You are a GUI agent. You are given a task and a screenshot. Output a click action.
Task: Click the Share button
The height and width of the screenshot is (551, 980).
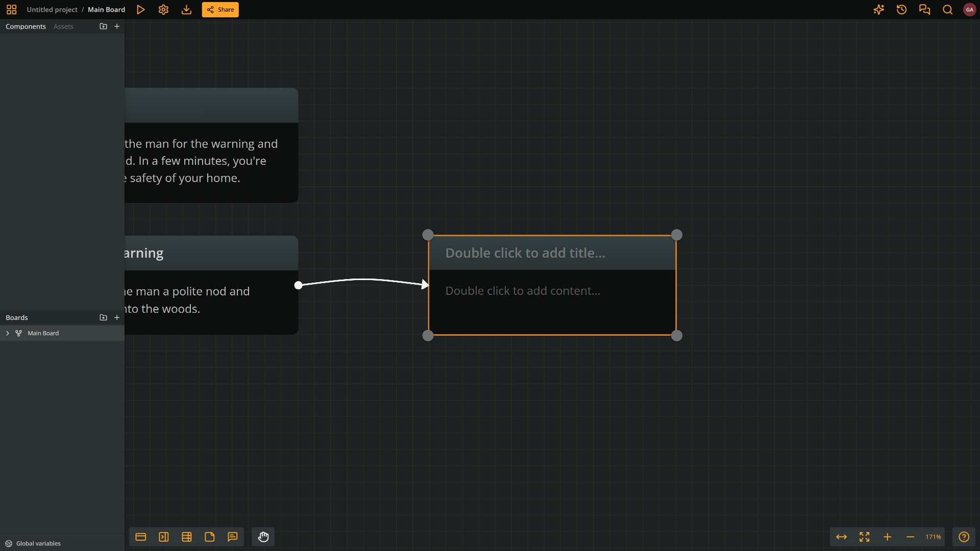220,10
